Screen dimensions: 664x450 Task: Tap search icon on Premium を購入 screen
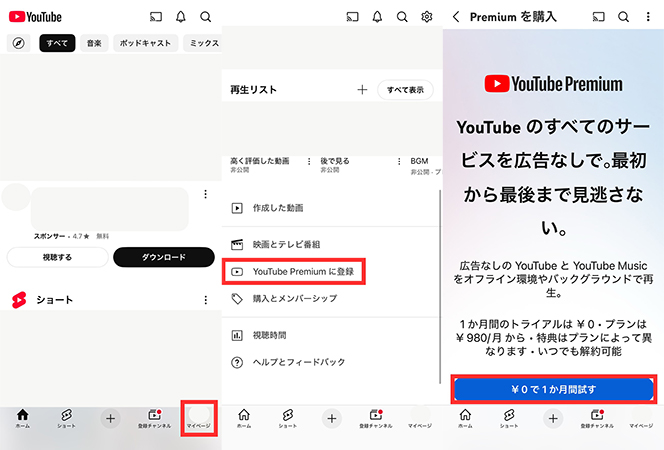click(x=623, y=17)
